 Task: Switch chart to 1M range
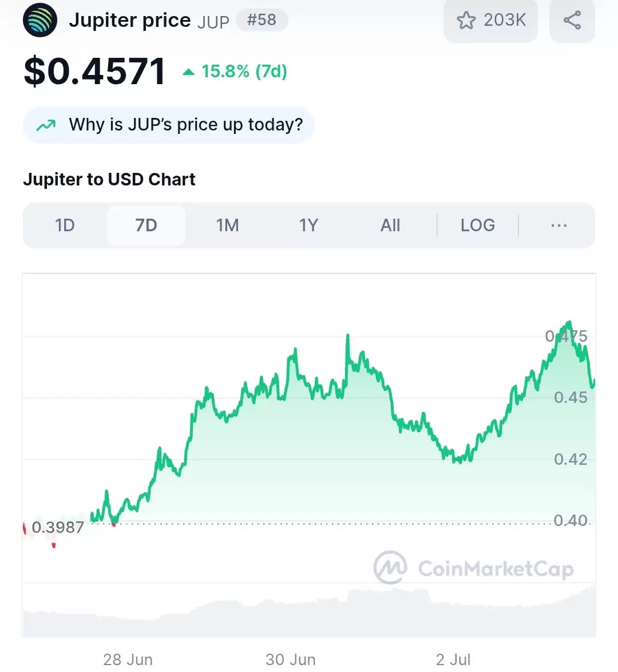click(x=227, y=226)
